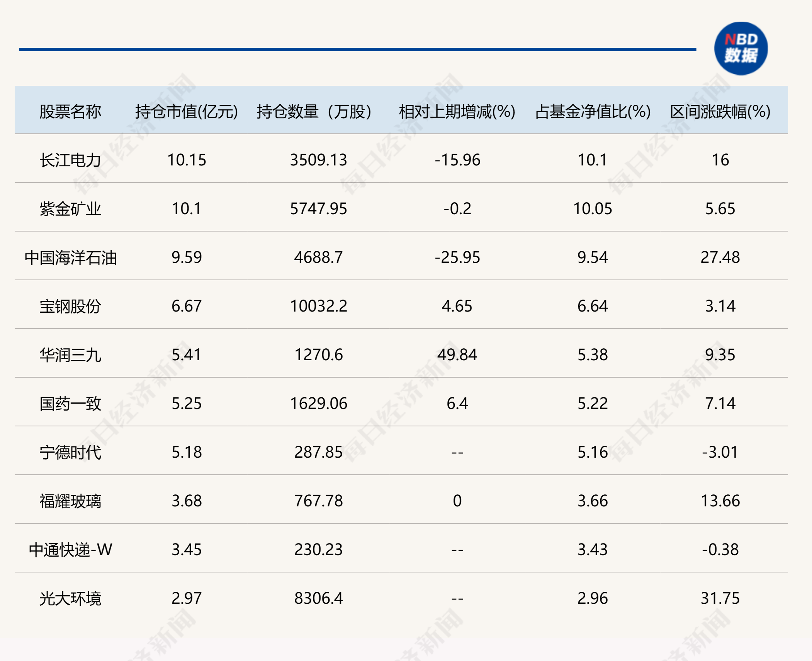Select 宝钢股份 price change 3.14
Viewport: 812px width, 661px height.
pos(720,306)
